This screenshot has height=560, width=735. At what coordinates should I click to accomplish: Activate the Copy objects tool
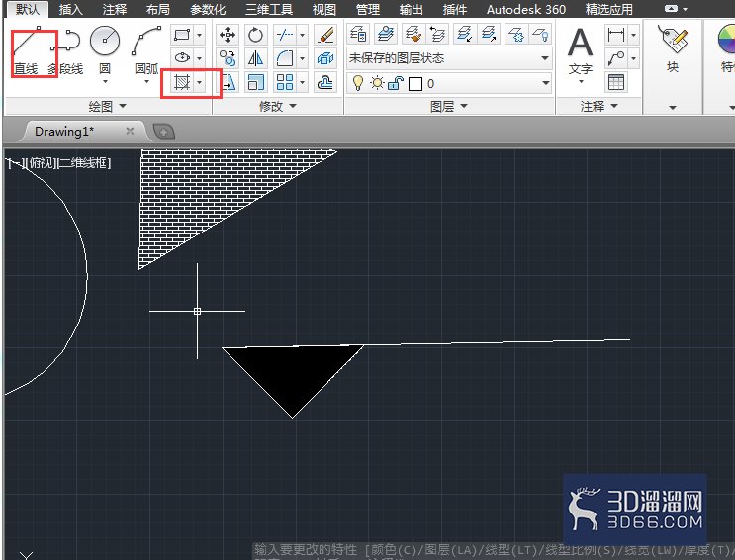tap(228, 58)
